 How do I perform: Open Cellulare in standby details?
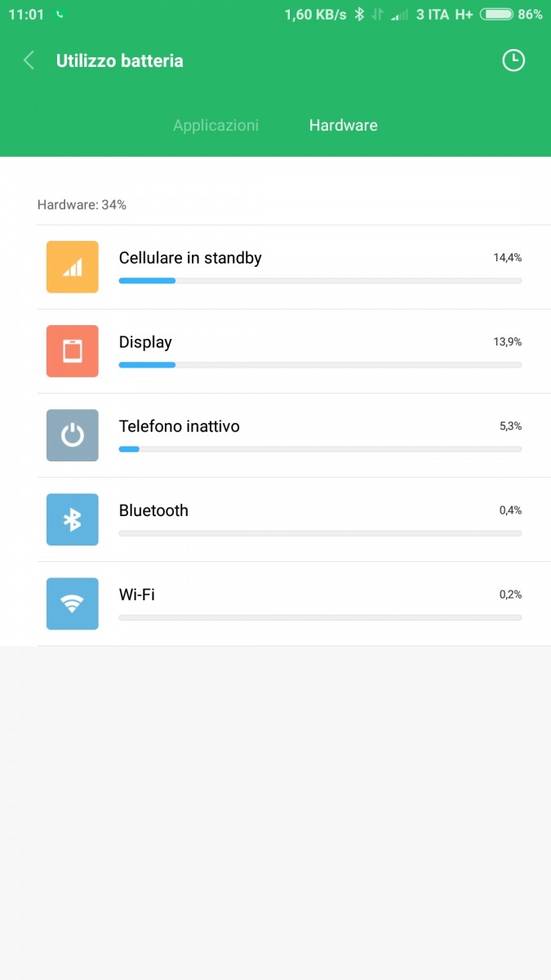coord(294,267)
